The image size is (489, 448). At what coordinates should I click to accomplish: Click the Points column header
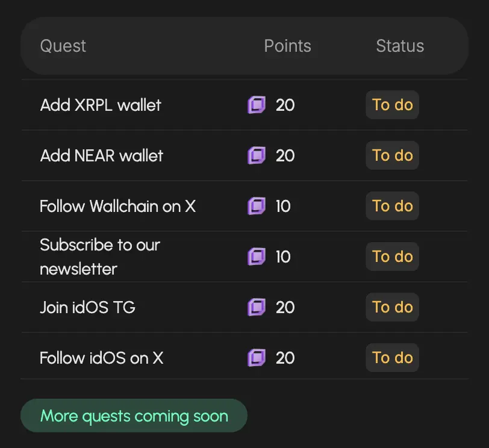pos(287,46)
